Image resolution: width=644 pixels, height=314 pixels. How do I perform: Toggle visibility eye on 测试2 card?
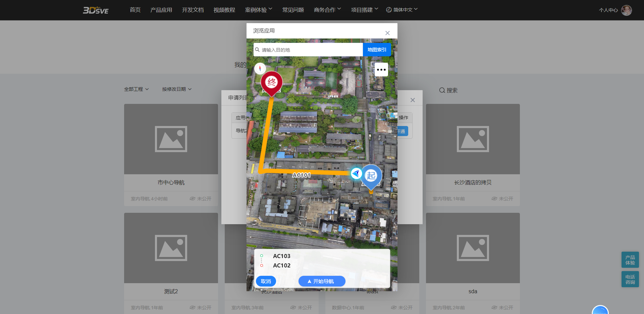click(193, 308)
